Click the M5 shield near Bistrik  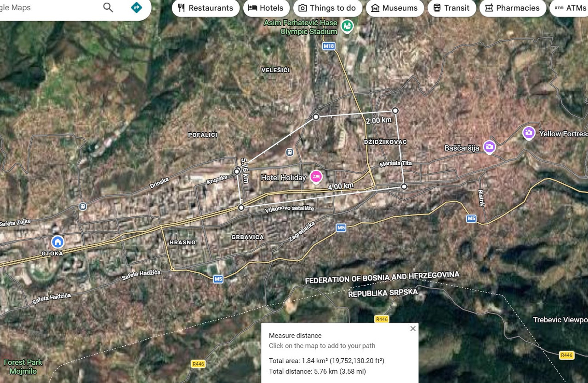pos(471,219)
